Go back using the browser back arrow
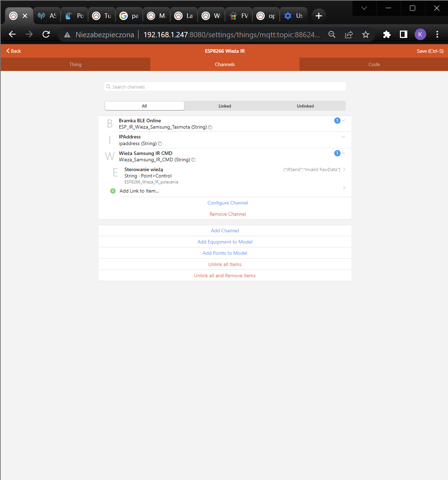 point(12,34)
